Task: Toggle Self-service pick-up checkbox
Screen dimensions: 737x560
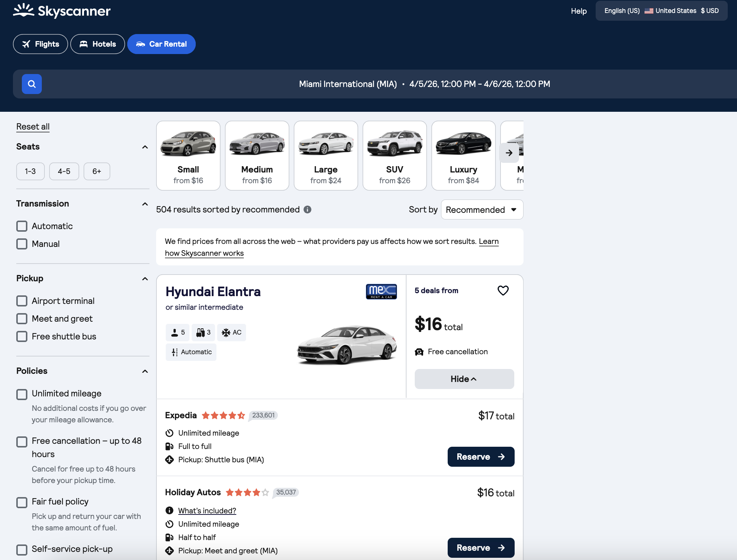Action: [x=22, y=550]
